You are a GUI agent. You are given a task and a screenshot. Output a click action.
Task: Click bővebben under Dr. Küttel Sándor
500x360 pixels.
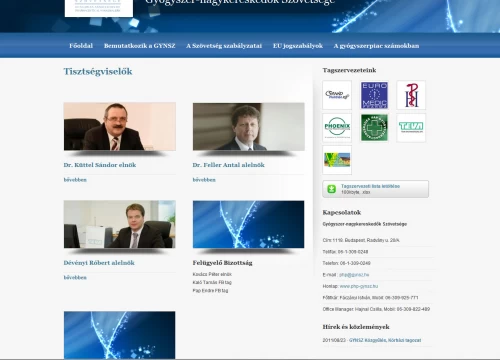click(x=75, y=180)
